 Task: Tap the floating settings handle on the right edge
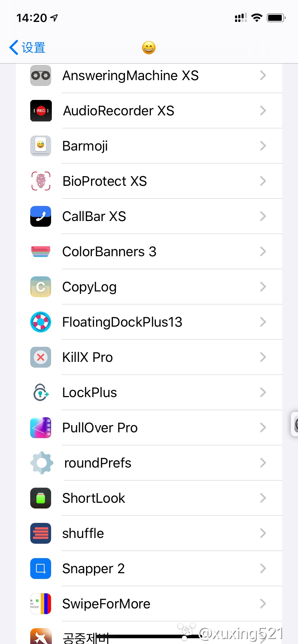pos(295,424)
